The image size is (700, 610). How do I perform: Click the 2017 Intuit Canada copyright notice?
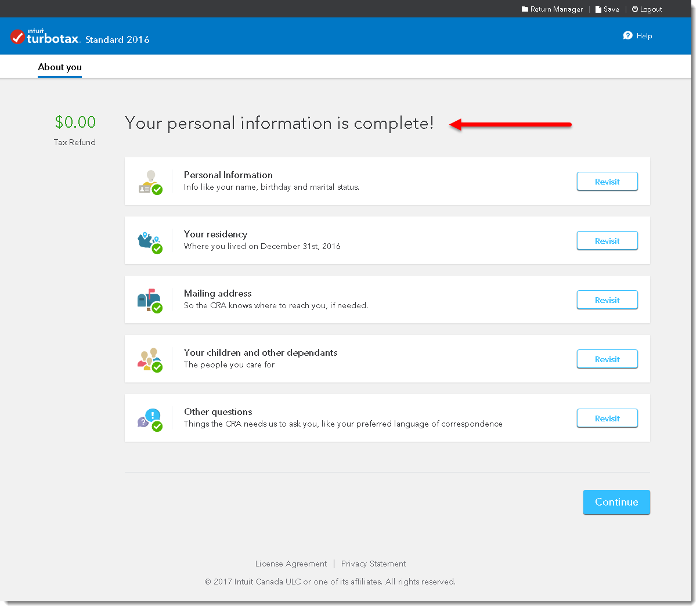point(330,582)
